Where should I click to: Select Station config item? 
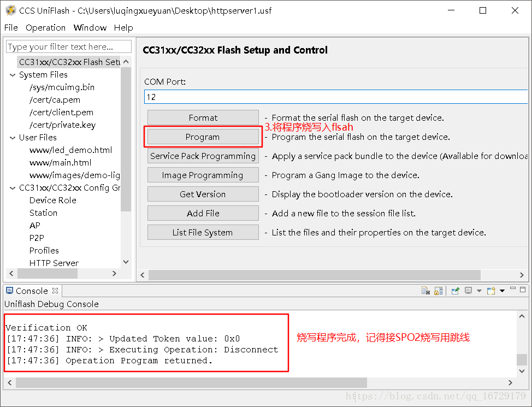click(43, 213)
